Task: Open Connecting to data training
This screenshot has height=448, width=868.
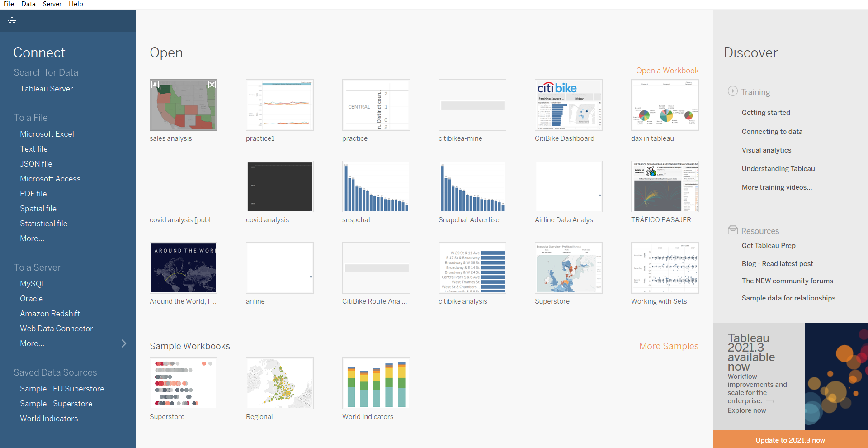Action: pos(772,132)
